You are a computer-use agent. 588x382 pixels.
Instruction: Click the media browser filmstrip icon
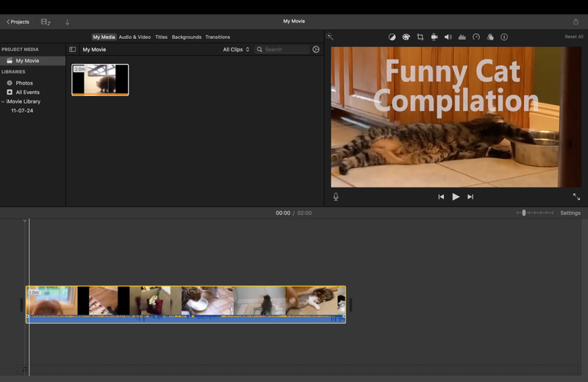[46, 22]
